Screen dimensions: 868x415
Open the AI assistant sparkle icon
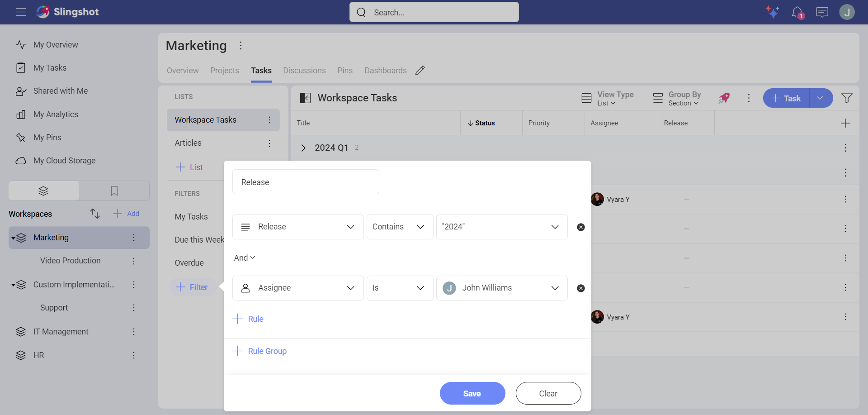pyautogui.click(x=772, y=12)
